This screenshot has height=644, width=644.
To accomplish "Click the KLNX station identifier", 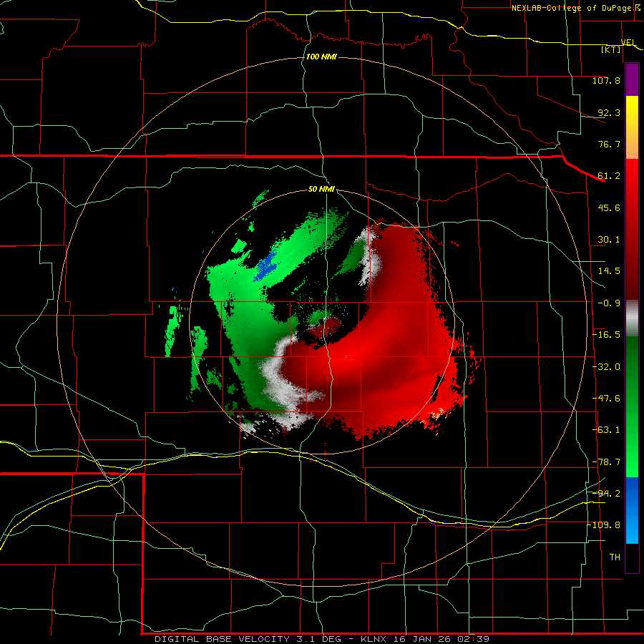I will pos(374,639).
